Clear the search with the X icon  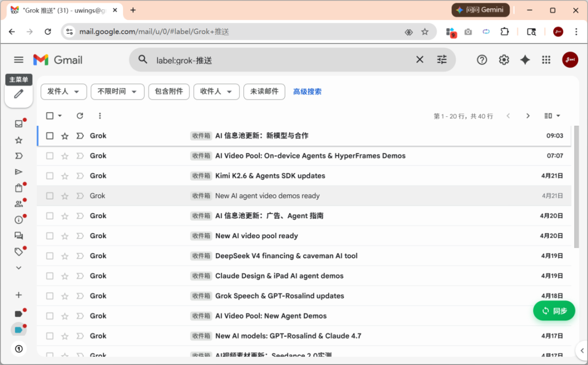coord(420,60)
